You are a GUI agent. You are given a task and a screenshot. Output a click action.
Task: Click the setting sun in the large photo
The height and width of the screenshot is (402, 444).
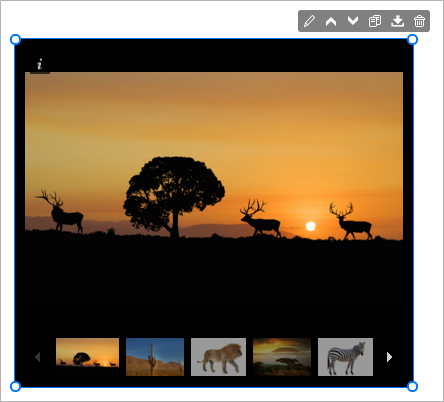click(x=311, y=226)
